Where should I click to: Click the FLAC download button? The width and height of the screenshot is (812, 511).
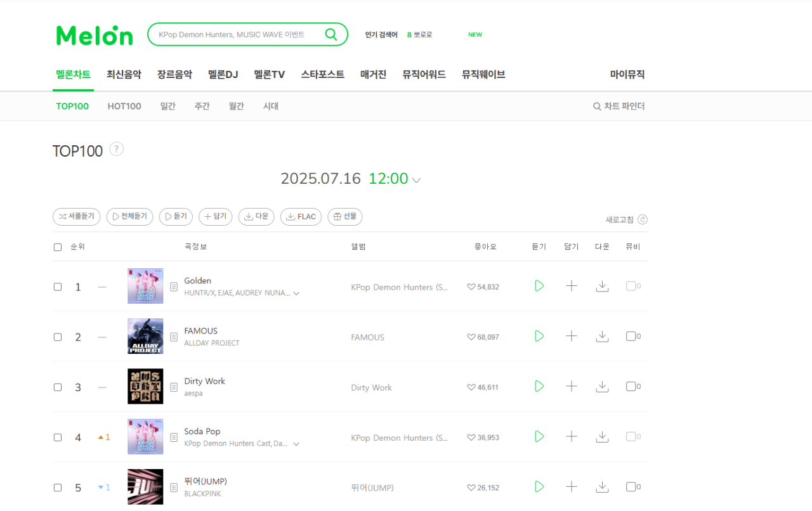pos(301,216)
